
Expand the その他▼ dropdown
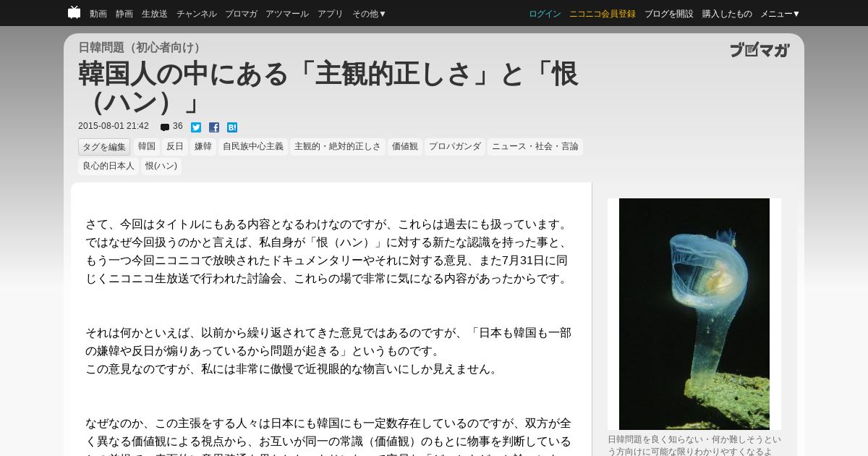point(370,14)
